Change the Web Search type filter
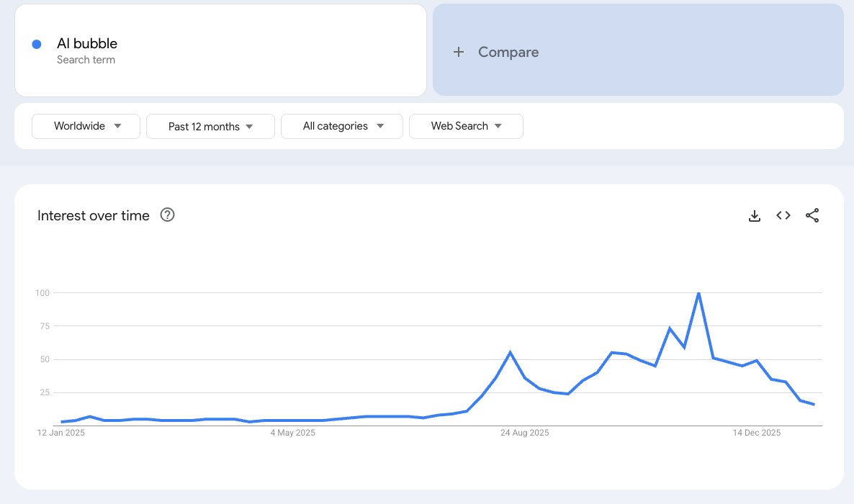This screenshot has height=504, width=854. click(465, 126)
